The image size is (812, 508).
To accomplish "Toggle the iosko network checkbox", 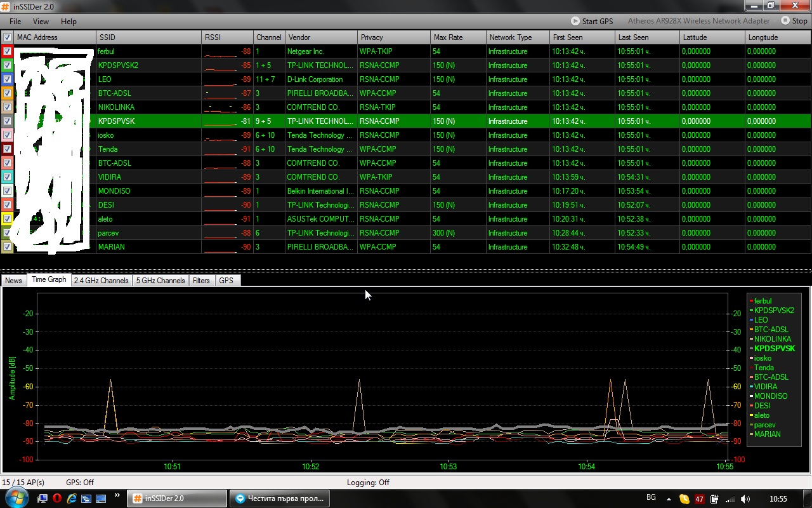I will click(x=7, y=135).
